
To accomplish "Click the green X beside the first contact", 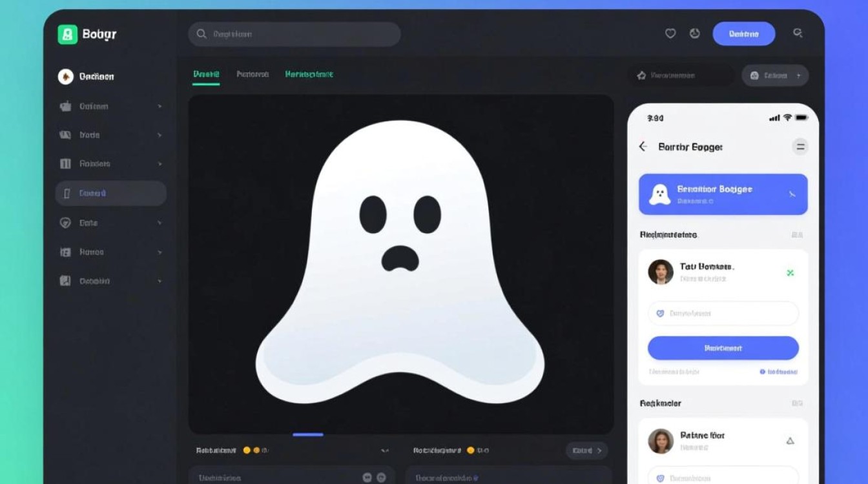I will click(x=790, y=273).
